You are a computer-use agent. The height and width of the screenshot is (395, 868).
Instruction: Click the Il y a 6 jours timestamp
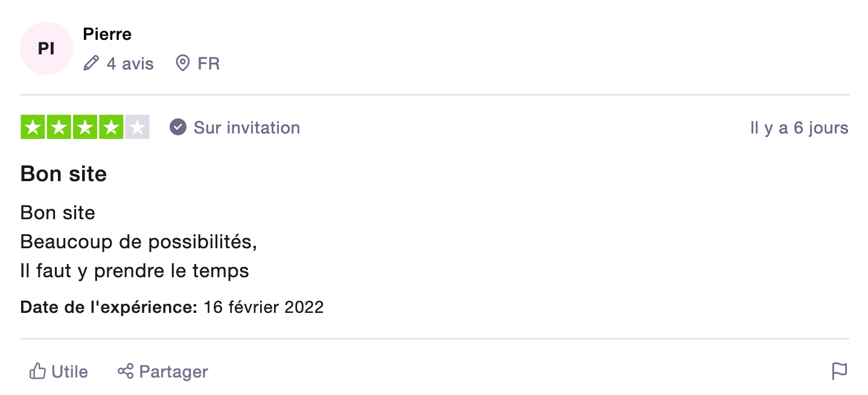799,128
